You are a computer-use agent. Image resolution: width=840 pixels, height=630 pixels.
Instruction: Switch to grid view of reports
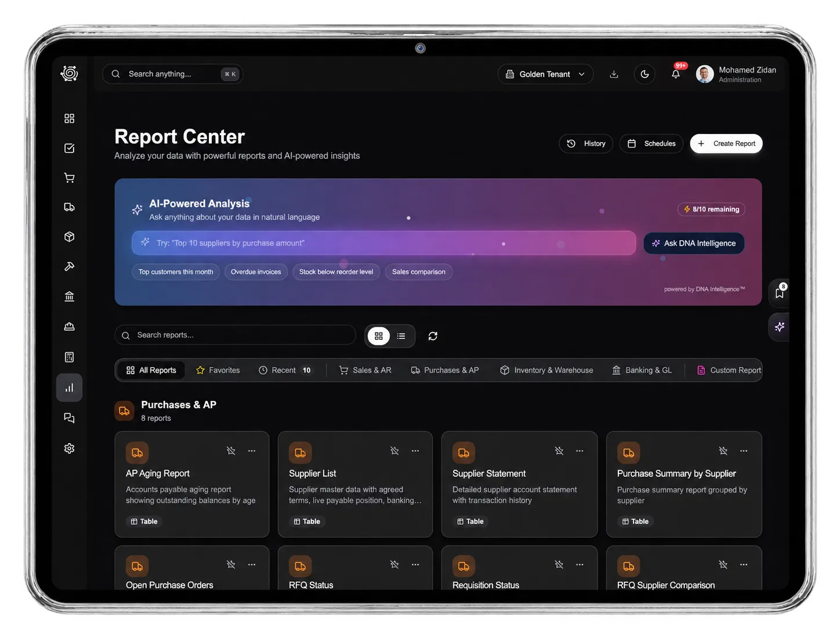coord(379,336)
